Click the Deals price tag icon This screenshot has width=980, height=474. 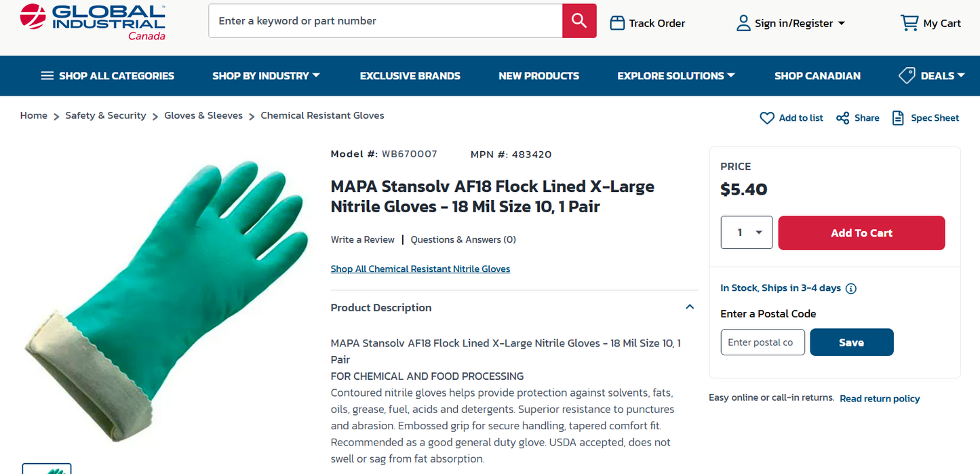tap(907, 75)
